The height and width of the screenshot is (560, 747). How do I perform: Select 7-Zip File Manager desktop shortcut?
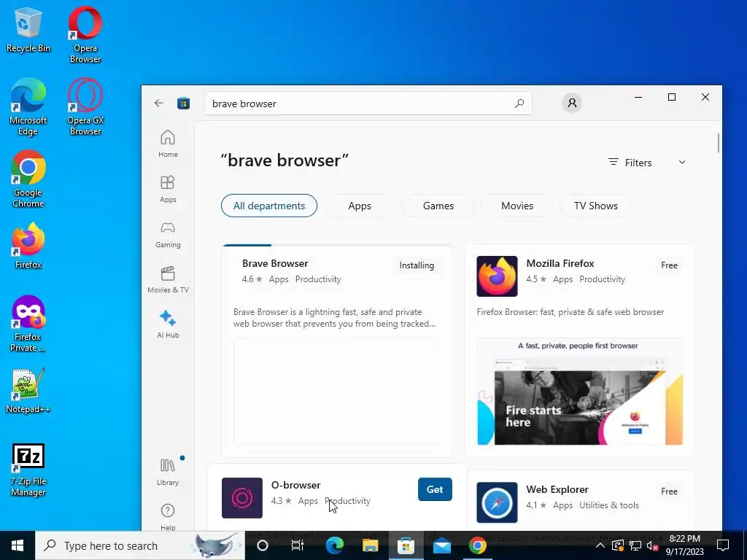[x=28, y=470]
